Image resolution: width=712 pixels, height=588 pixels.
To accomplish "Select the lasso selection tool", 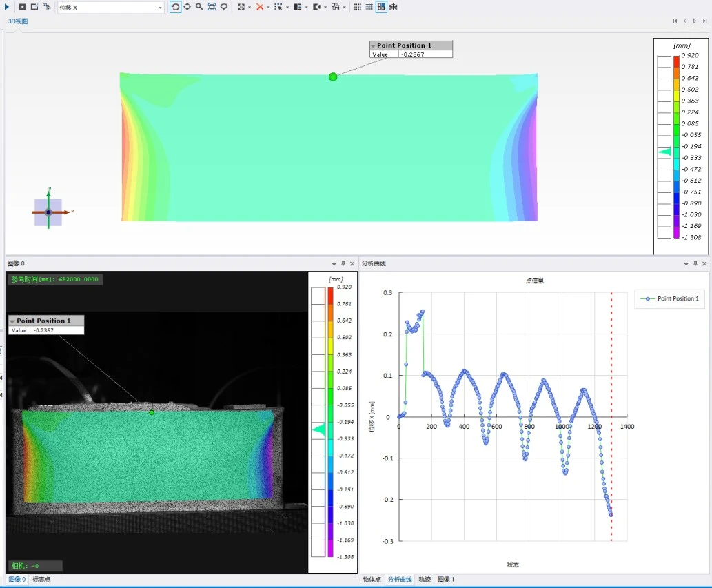I will click(224, 7).
